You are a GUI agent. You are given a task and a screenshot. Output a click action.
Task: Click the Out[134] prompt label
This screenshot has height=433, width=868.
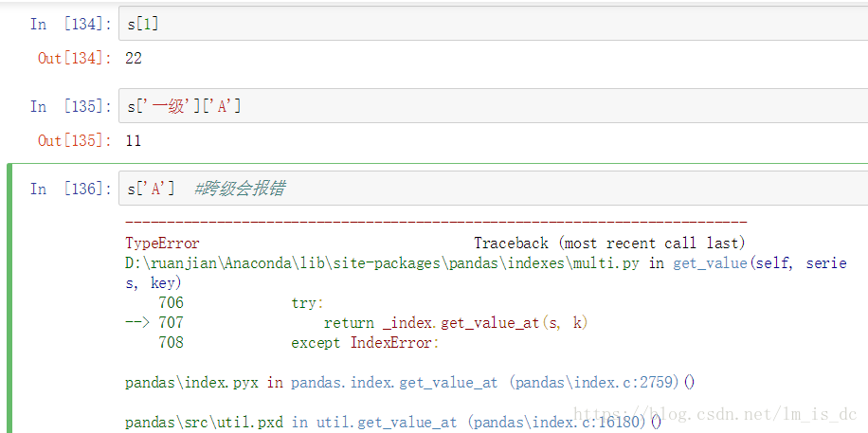pos(74,58)
